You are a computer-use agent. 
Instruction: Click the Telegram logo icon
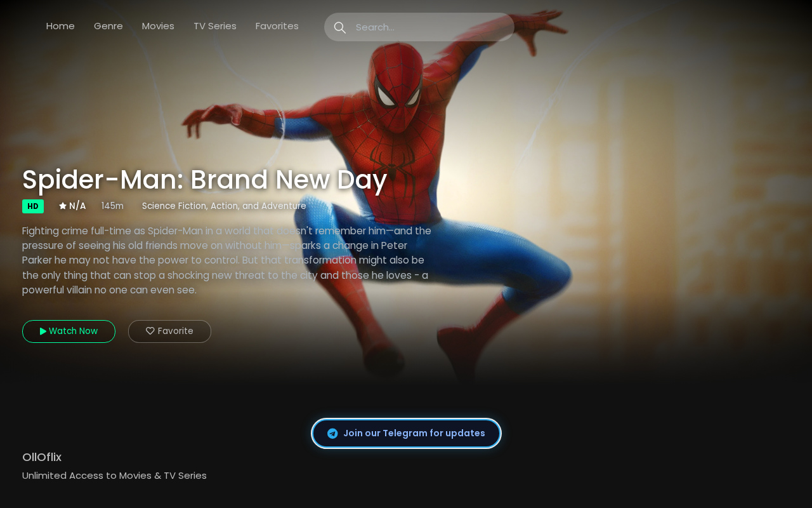point(332,433)
